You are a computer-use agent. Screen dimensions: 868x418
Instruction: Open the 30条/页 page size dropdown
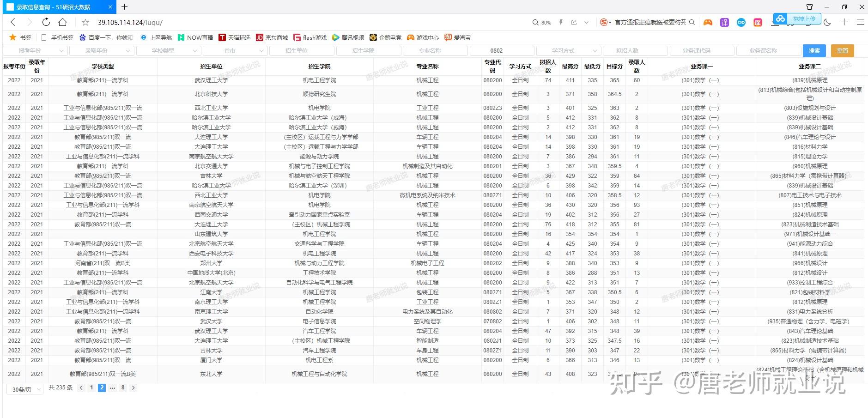click(x=25, y=389)
